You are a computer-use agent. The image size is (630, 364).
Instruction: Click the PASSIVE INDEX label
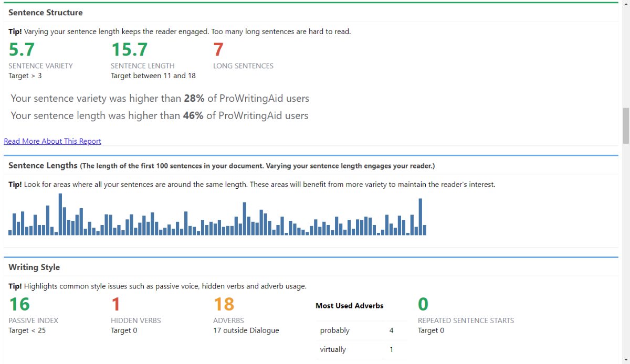coord(34,320)
